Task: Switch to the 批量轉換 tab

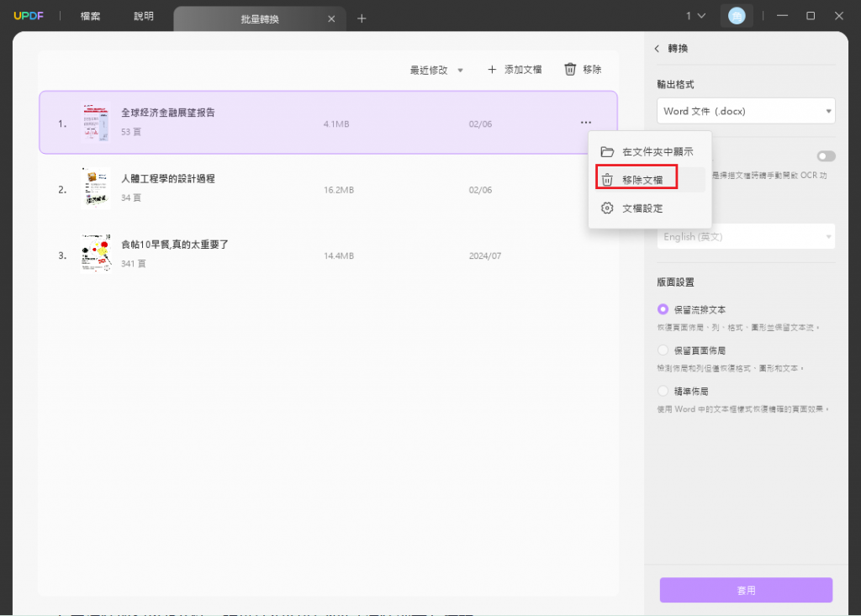Action: 260,19
